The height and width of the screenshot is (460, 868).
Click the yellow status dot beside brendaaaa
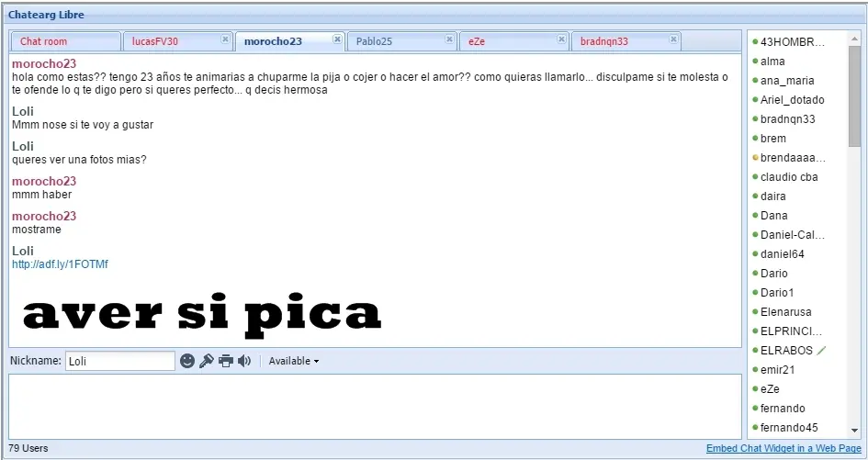click(755, 158)
